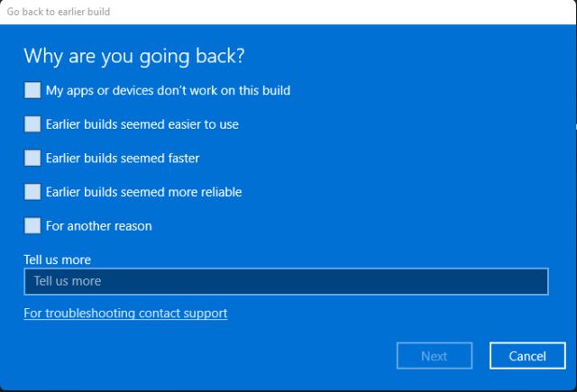Click the 'Earlier builds seemed faster' label text

(123, 158)
